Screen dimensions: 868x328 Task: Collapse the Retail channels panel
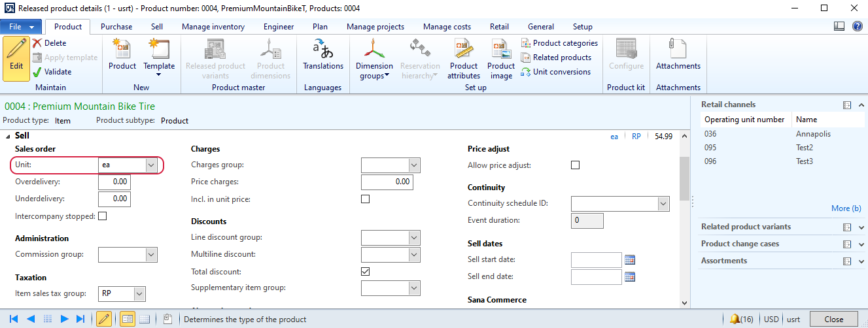[x=861, y=105]
